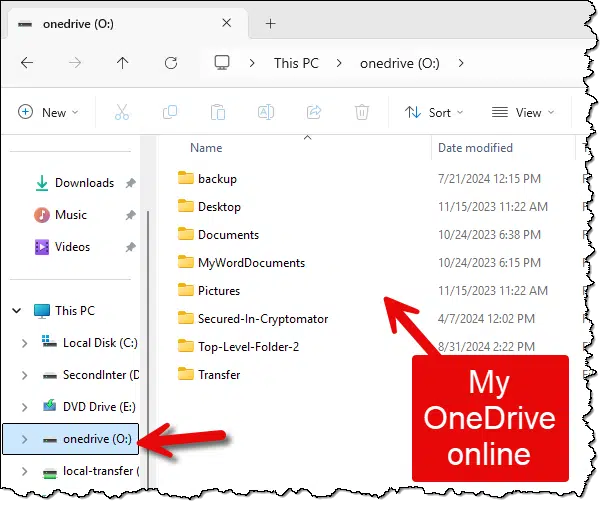The height and width of the screenshot is (507, 606).
Task: Unpin Music using its pin icon
Action: [131, 215]
